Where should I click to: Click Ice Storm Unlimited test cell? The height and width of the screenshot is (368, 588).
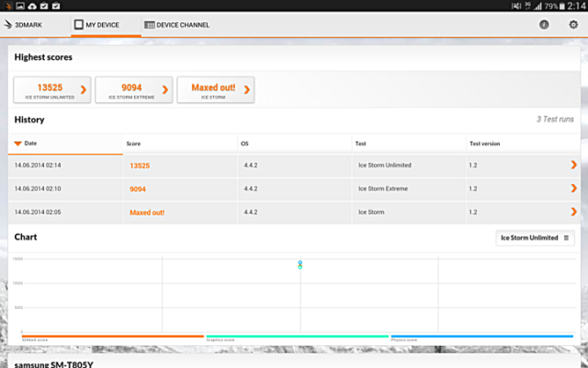(x=385, y=166)
